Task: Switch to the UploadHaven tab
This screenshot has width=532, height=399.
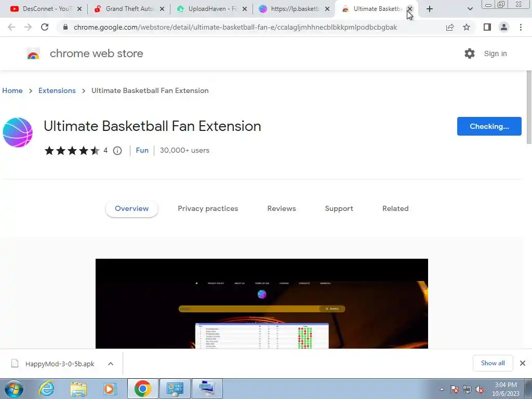Action: [x=212, y=9]
